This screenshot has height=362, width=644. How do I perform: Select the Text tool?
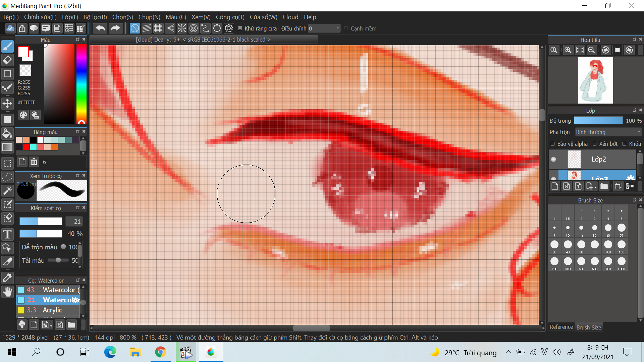pyautogui.click(x=7, y=234)
